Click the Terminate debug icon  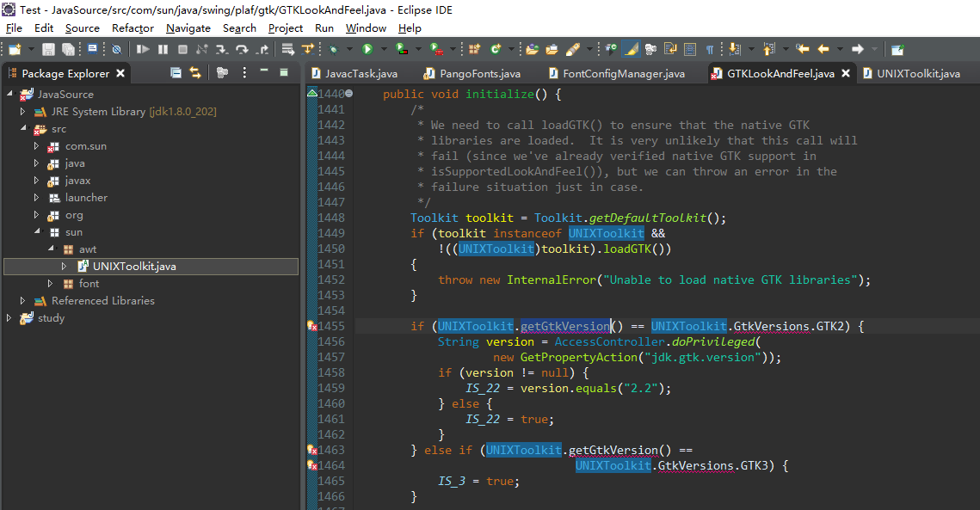tap(182, 49)
